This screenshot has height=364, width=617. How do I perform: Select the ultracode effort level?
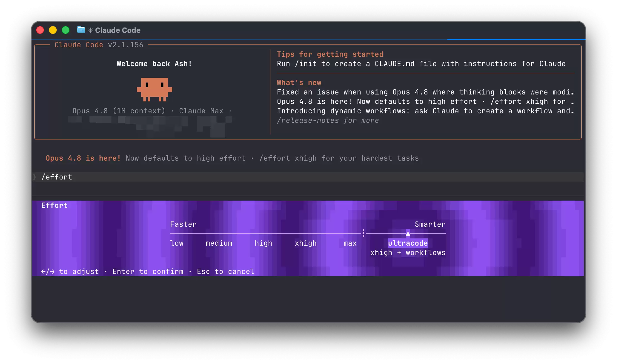click(408, 243)
